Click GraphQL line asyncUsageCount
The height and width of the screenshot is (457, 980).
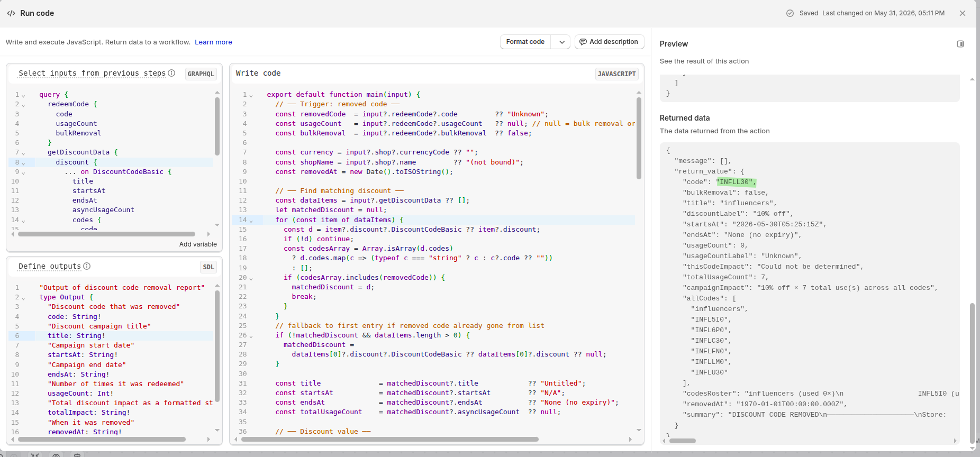pos(103,210)
